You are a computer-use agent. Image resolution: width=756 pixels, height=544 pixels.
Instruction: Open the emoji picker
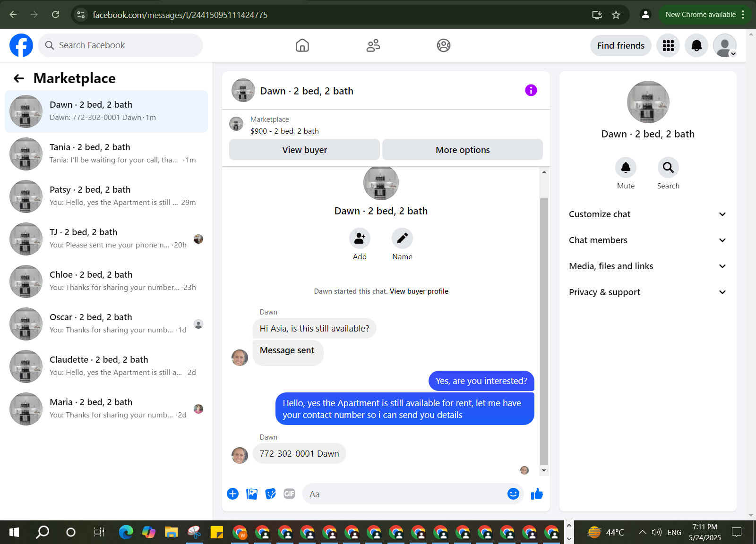pyautogui.click(x=513, y=494)
